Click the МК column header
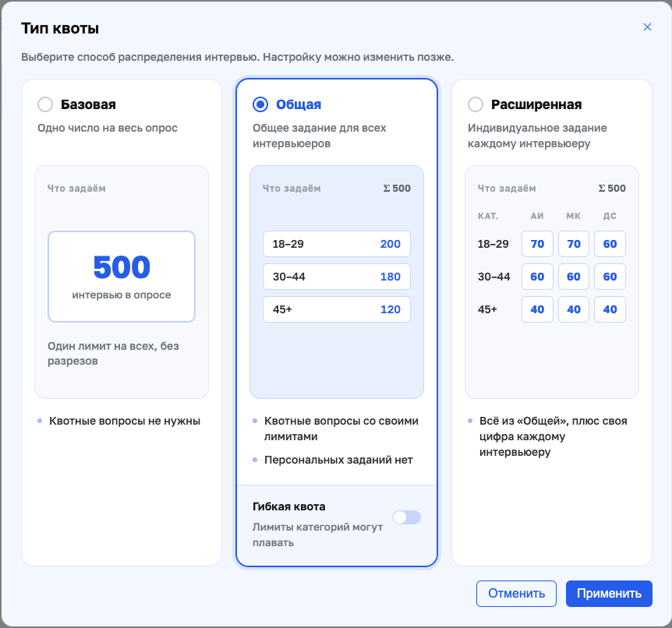The width and height of the screenshot is (672, 628). pyautogui.click(x=574, y=216)
